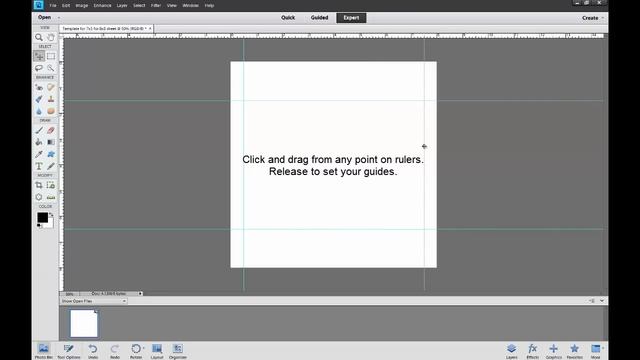Select the Sponge tool
This screenshot has height=360, width=640.
51,111
